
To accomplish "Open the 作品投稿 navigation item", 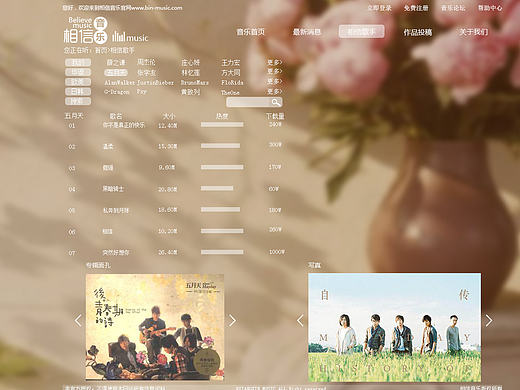I will [x=418, y=32].
